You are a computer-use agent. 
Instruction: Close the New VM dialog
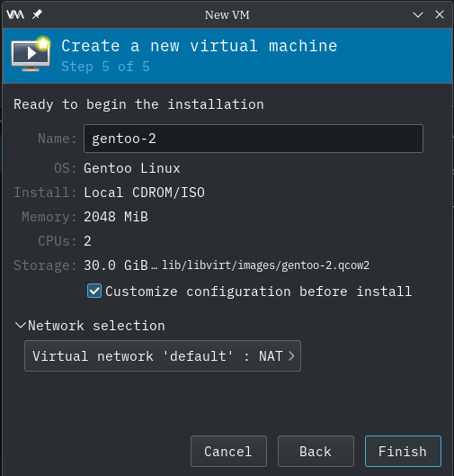(440, 14)
